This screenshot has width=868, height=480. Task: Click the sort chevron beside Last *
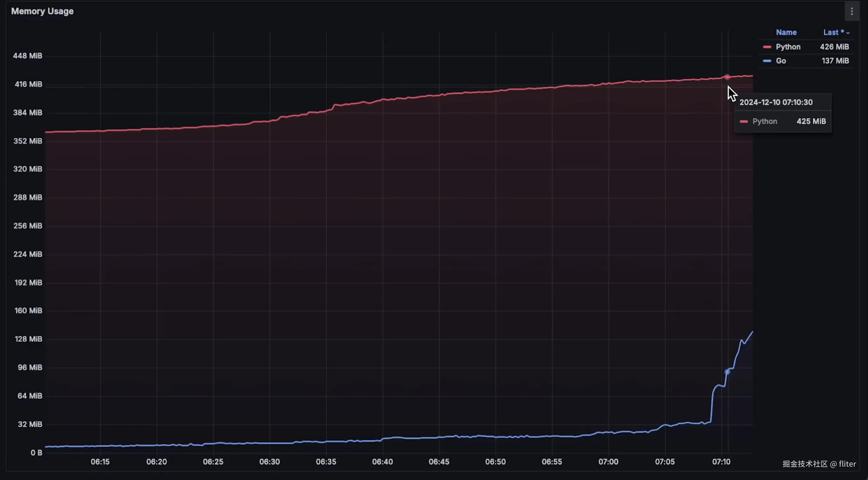[x=848, y=33]
